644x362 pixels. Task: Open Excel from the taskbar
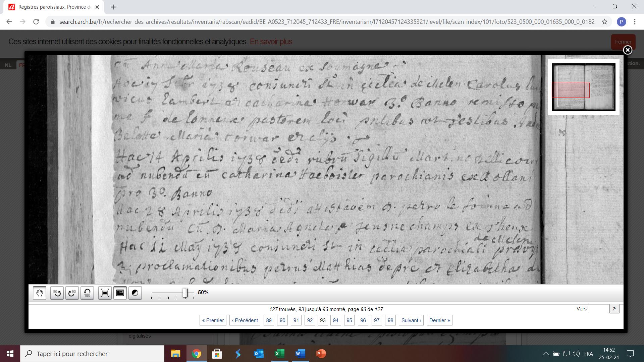point(279,354)
